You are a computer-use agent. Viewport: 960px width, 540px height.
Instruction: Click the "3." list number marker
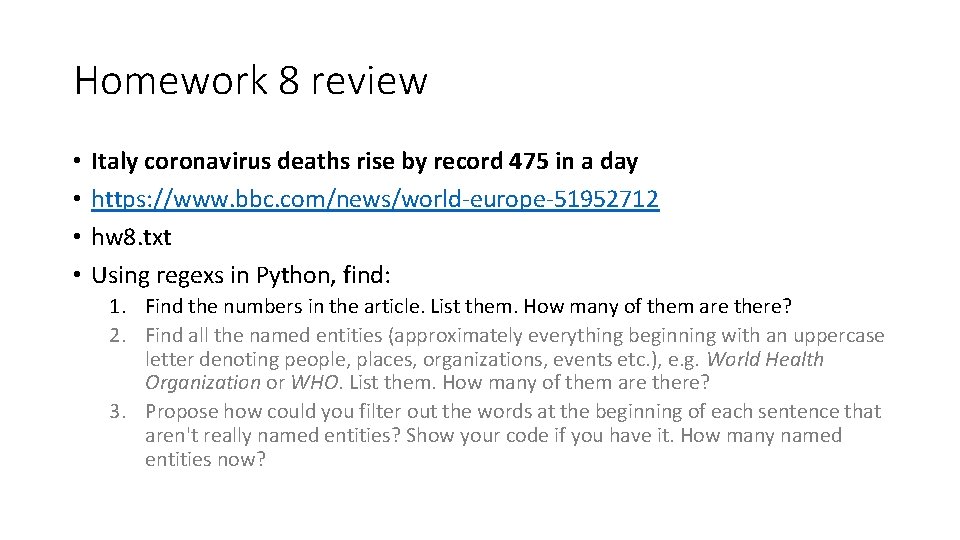coord(118,411)
